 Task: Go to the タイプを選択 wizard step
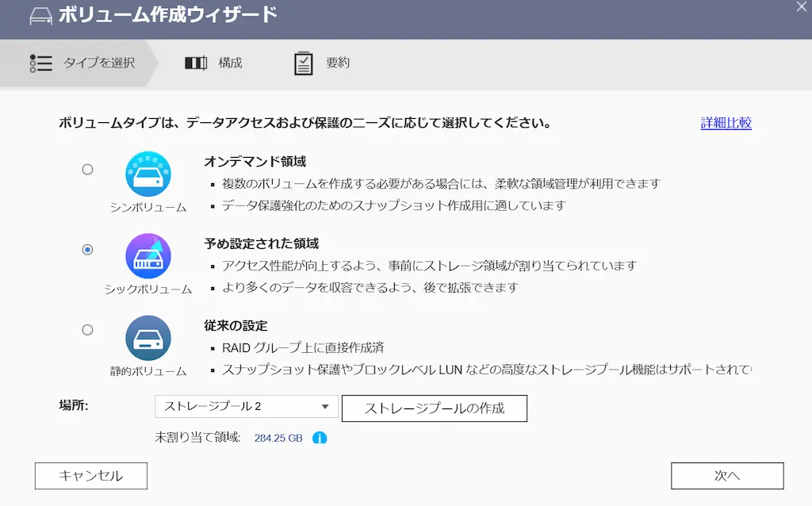78,63
